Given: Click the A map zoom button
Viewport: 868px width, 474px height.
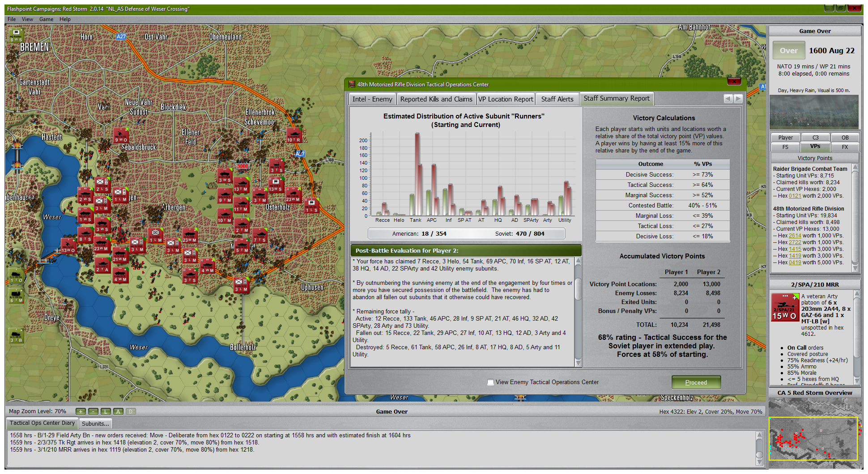Looking at the screenshot, I should tap(118, 411).
